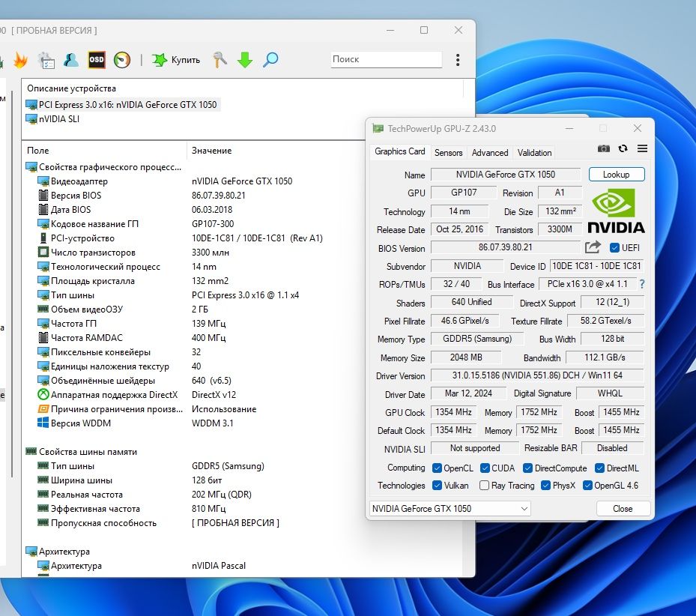Click the flame stability test icon

(20, 60)
